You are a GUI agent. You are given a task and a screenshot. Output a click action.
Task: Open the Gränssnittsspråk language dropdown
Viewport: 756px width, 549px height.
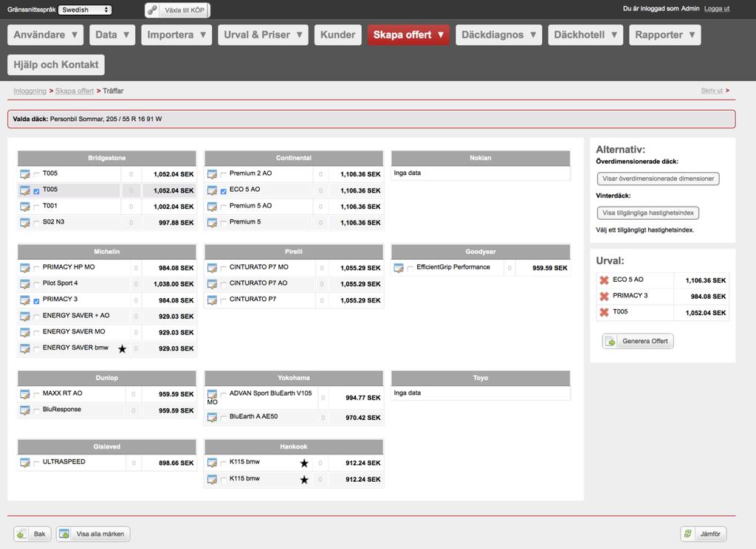pyautogui.click(x=85, y=10)
